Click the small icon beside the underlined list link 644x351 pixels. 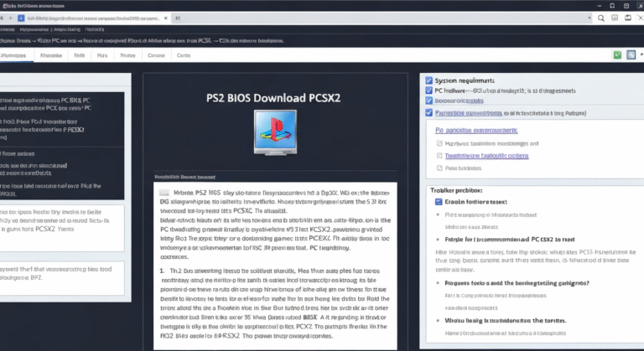pyautogui.click(x=439, y=156)
